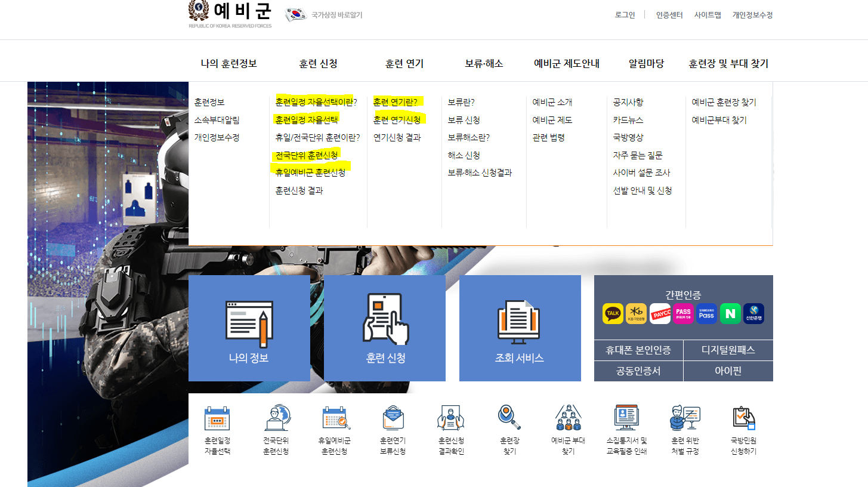Select 훈련 연기신청 submenu item
The image size is (868, 487).
pos(397,120)
